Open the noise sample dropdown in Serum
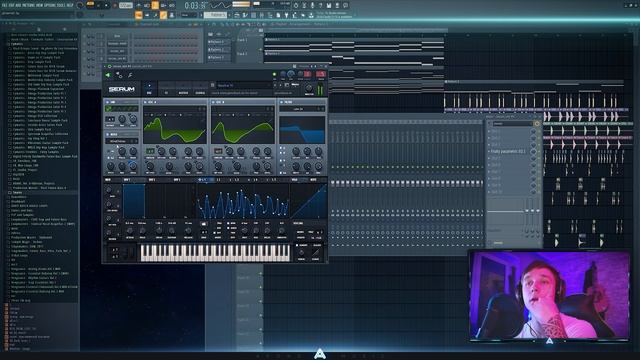 (x=121, y=141)
